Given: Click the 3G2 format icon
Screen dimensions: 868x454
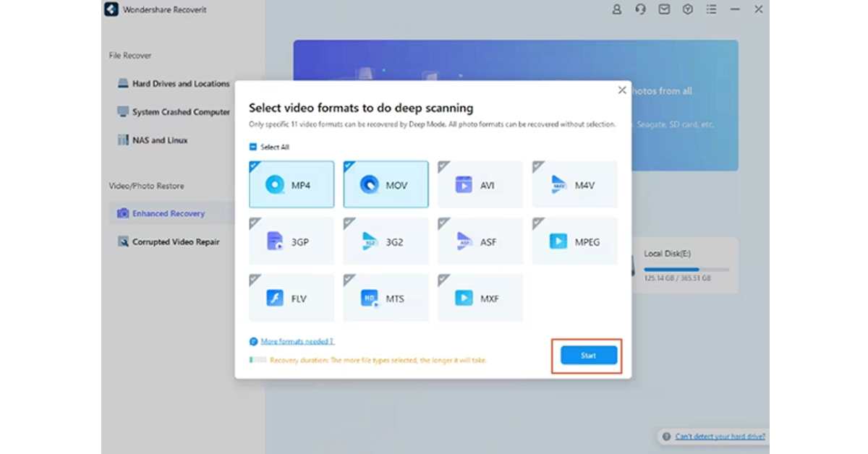Looking at the screenshot, I should pos(370,241).
